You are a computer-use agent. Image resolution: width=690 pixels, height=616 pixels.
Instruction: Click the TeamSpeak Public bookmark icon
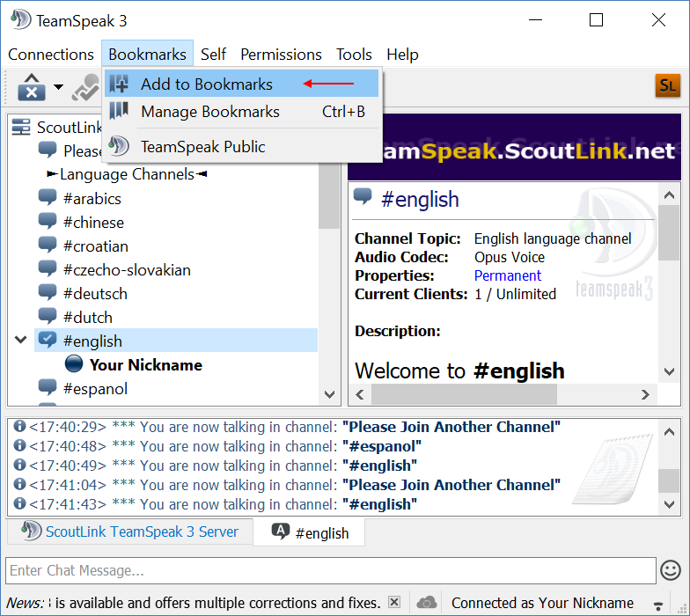coord(119,146)
